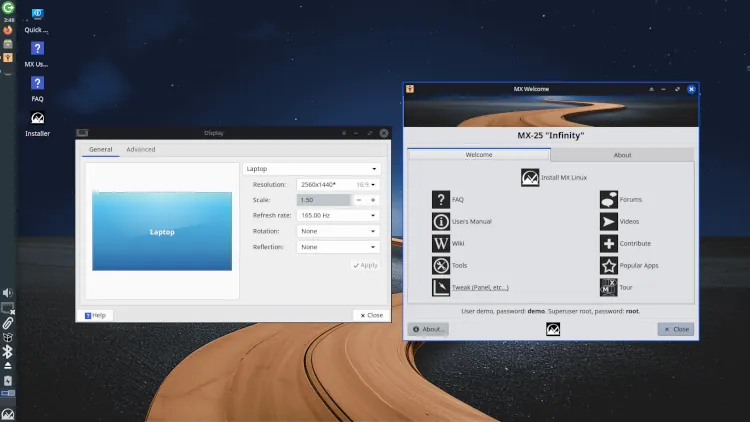The image size is (750, 422).
Task: Click the eject removable media icon
Action: [8, 366]
